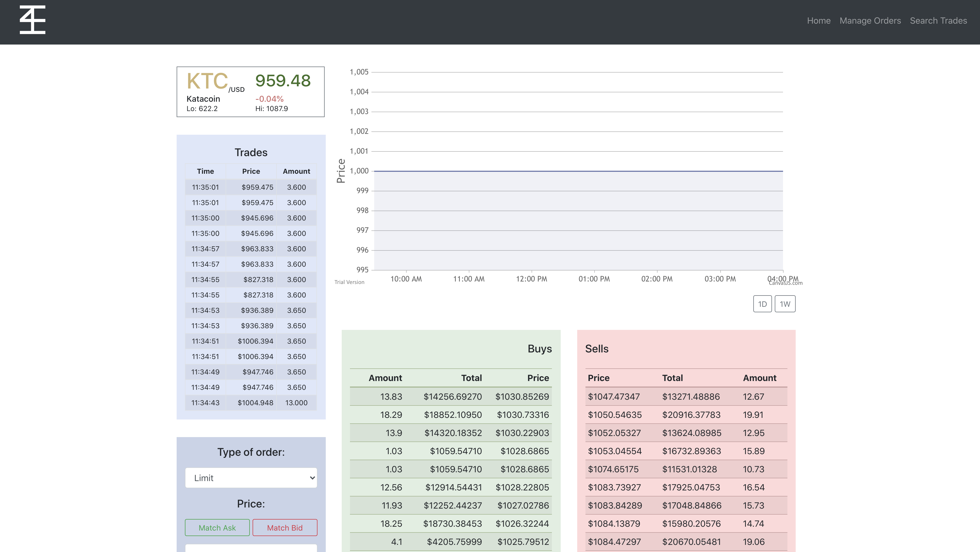Click the Sells panel heading
This screenshot has height=552, width=980.
point(597,349)
